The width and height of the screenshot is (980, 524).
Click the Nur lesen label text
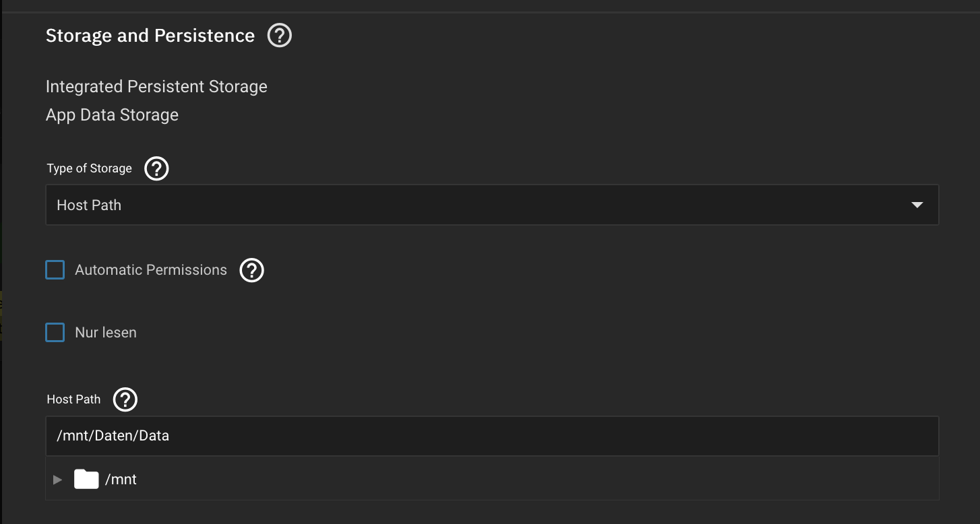click(x=106, y=333)
